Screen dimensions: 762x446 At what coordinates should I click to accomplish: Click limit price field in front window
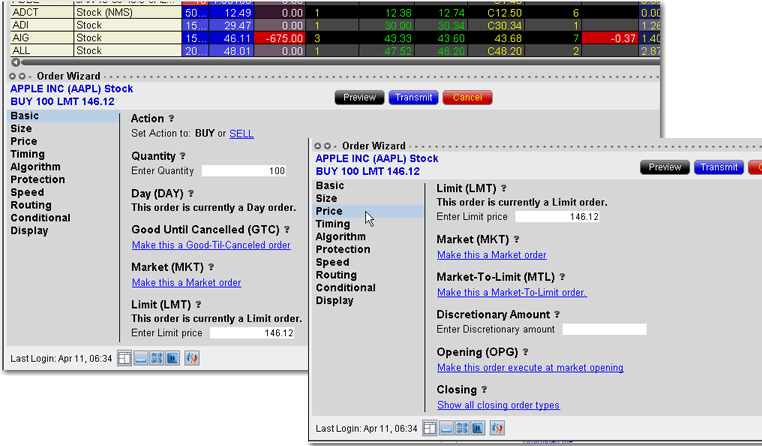(557, 217)
